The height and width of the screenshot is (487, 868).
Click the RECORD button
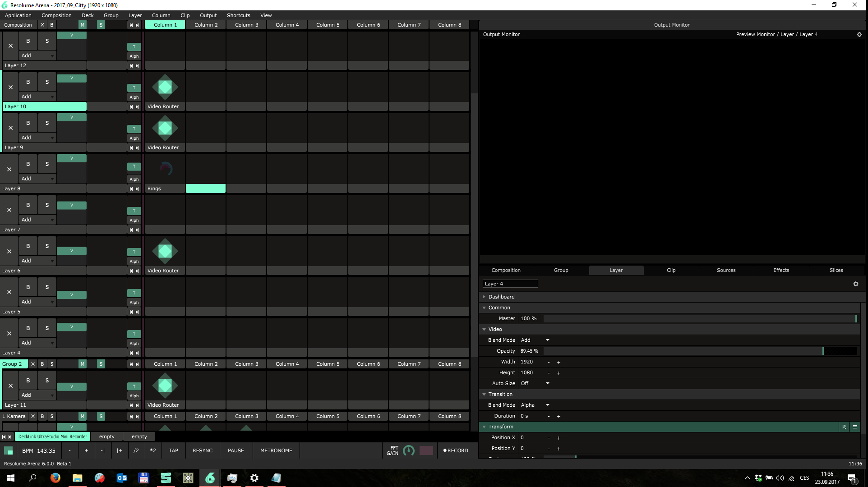456,450
